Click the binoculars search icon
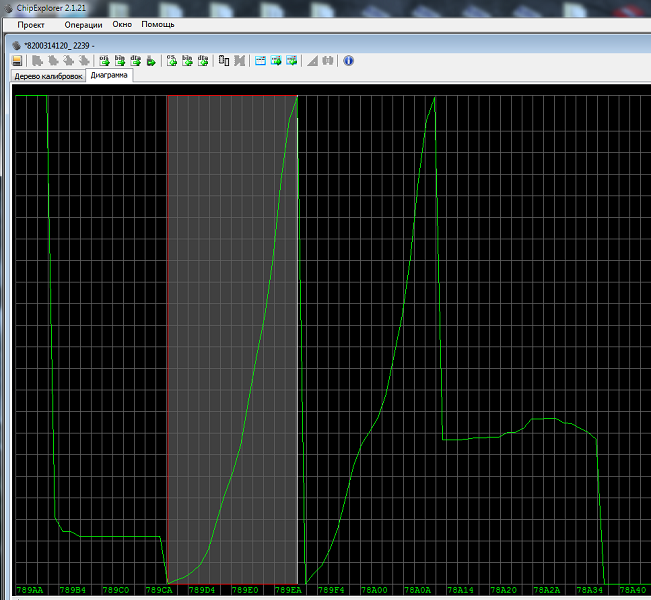Viewport: 651px width, 600px height. [x=327, y=60]
